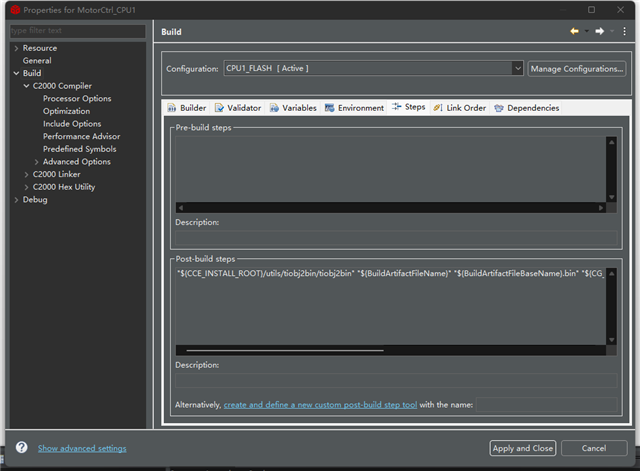Select the Steps tab
The height and width of the screenshot is (471, 640).
pyautogui.click(x=409, y=107)
